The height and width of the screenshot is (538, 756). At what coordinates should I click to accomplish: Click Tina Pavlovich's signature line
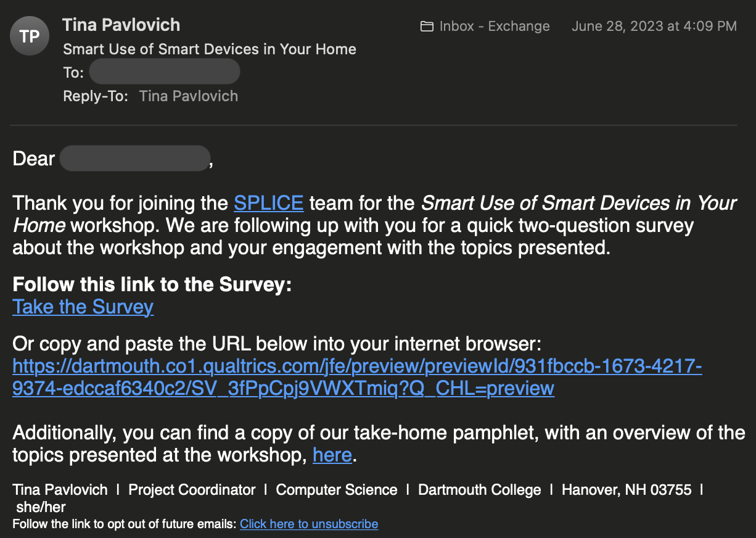click(60, 489)
